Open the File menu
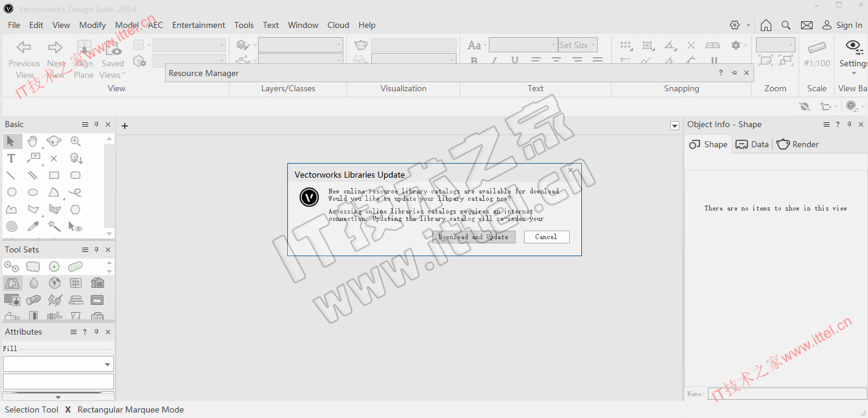 click(14, 25)
